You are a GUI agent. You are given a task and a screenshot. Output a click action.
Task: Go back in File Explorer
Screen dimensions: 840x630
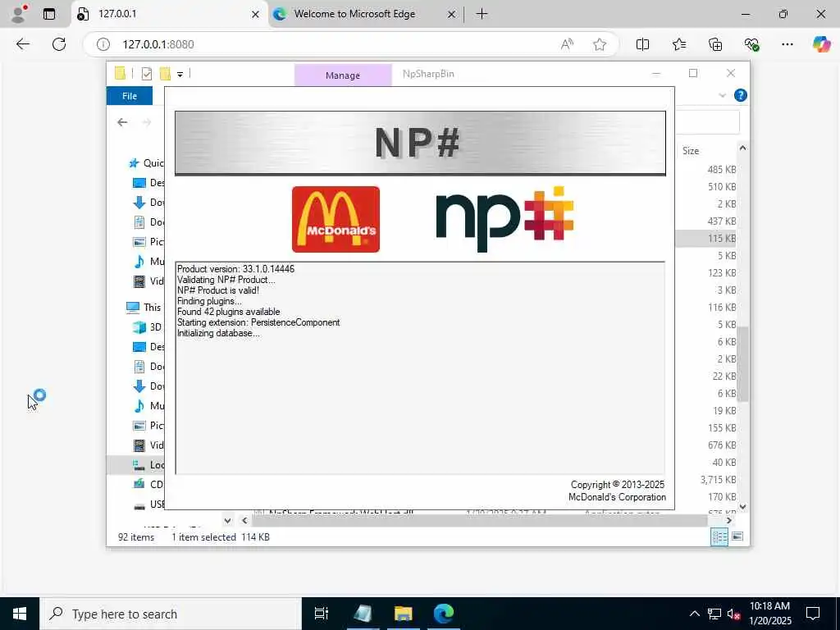point(122,122)
